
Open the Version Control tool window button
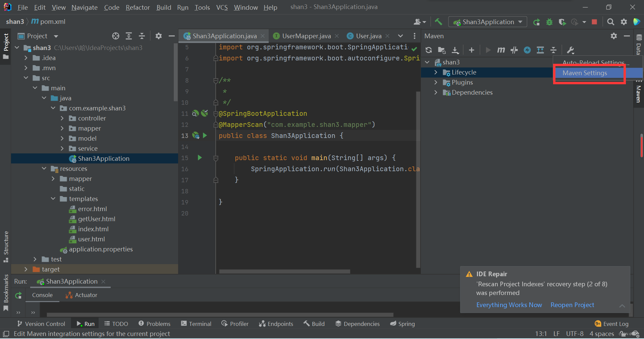41,324
